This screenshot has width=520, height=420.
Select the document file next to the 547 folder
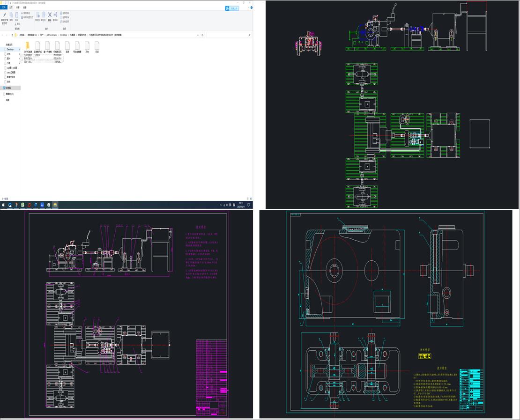point(38,48)
